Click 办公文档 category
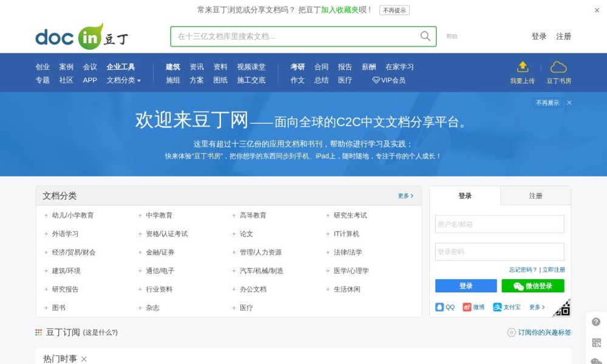Viewport: 607px width, 364px height. pyautogui.click(x=253, y=289)
